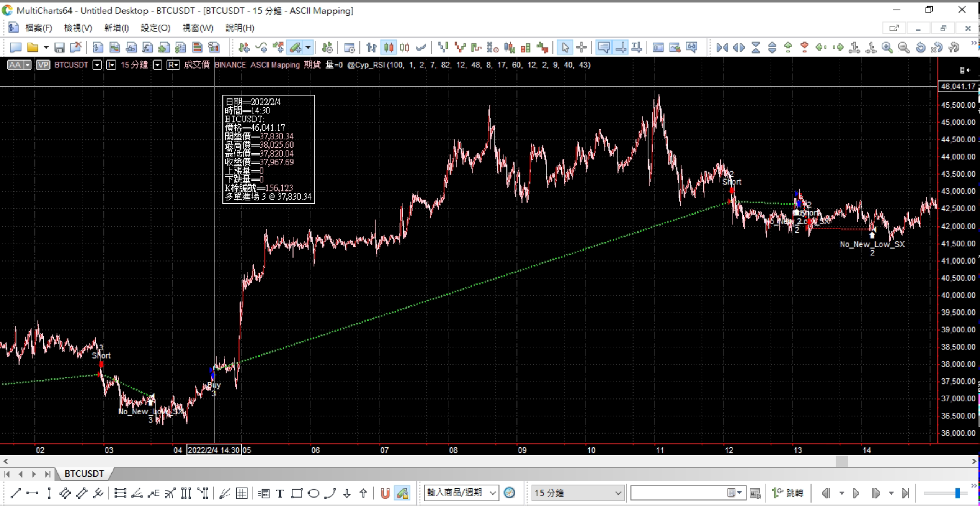
Task: Click the zoom in magnifier icon
Action: tap(887, 47)
